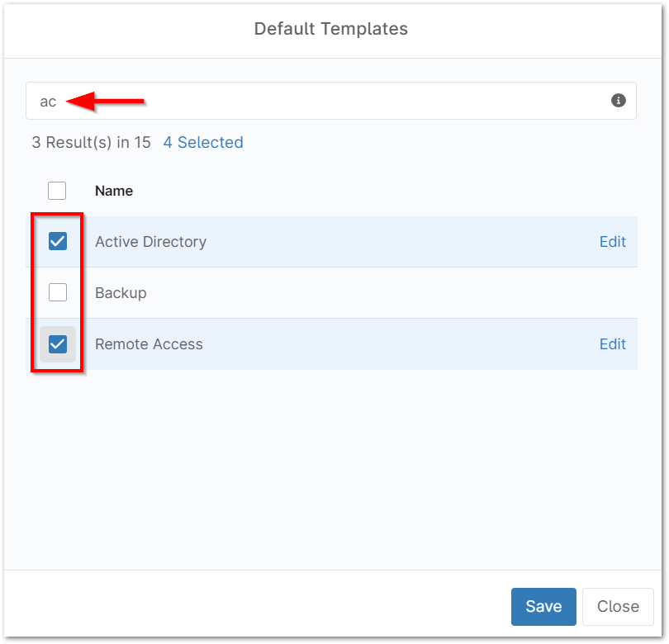Click the red arrow pointing at search text

[x=106, y=101]
